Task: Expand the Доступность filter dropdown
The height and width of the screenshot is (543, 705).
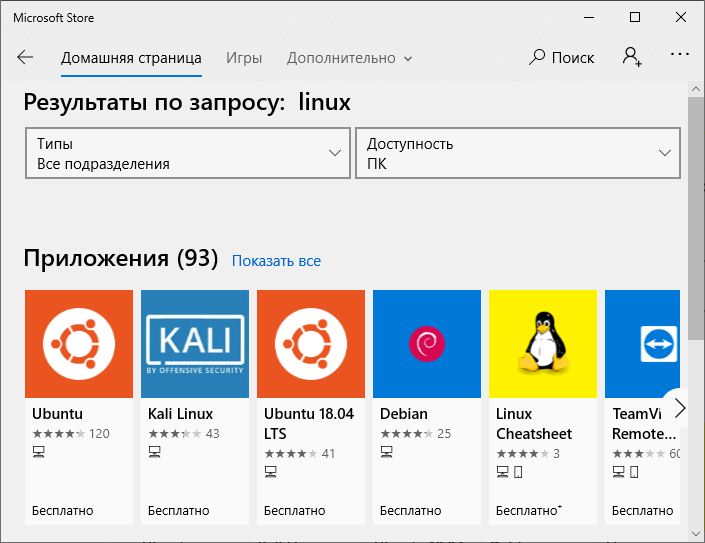Action: click(x=518, y=153)
